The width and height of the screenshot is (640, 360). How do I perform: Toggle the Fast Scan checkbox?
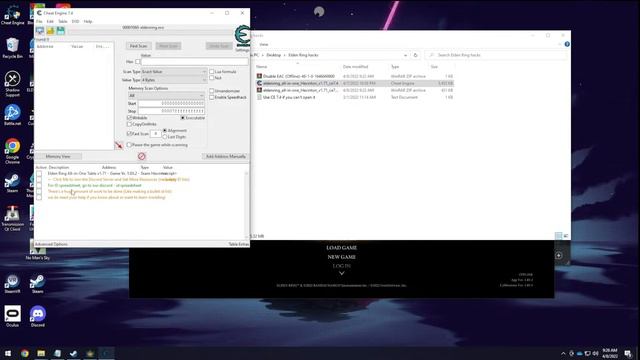[x=129, y=133]
